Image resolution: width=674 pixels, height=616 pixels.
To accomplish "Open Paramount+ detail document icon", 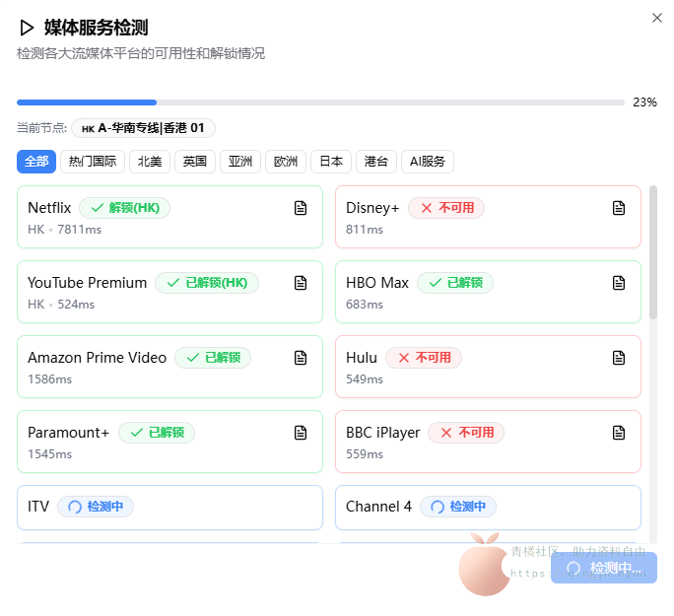I will pyautogui.click(x=301, y=433).
